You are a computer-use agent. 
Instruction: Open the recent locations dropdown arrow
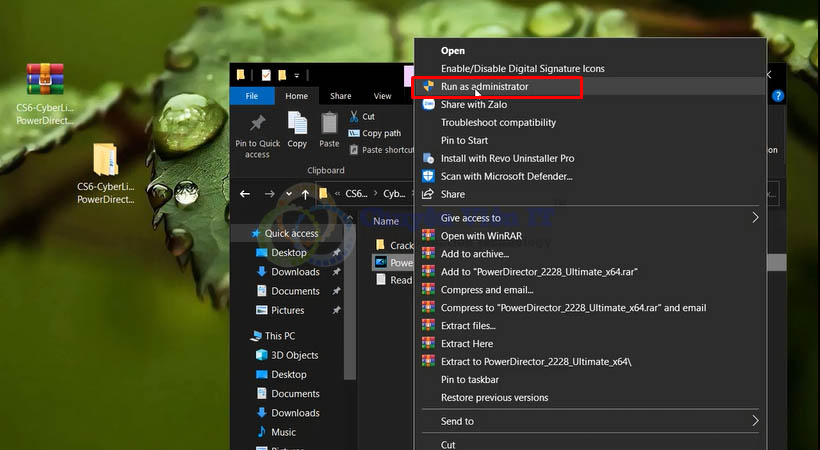[289, 194]
